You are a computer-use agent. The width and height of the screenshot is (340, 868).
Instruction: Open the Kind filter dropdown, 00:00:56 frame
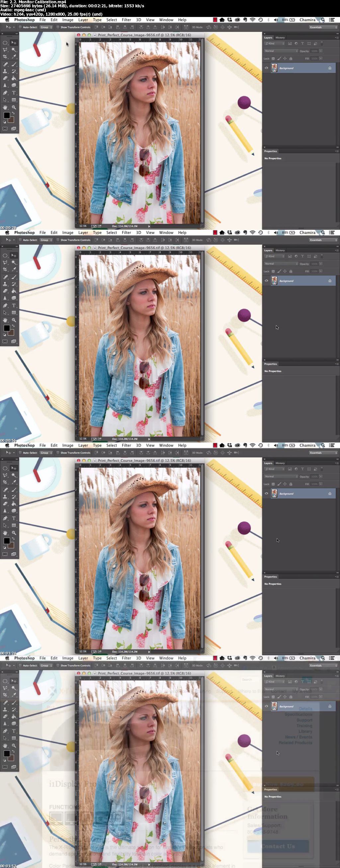pyautogui.click(x=275, y=256)
